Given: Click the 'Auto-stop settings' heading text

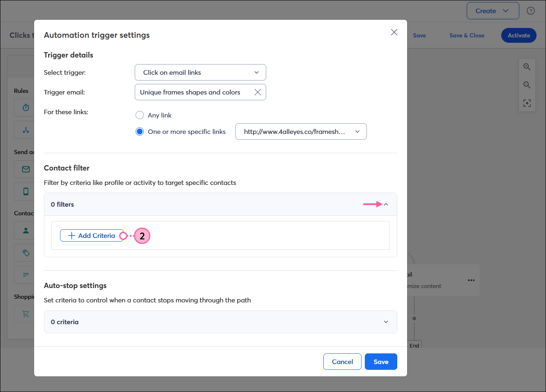Looking at the screenshot, I should (75, 286).
